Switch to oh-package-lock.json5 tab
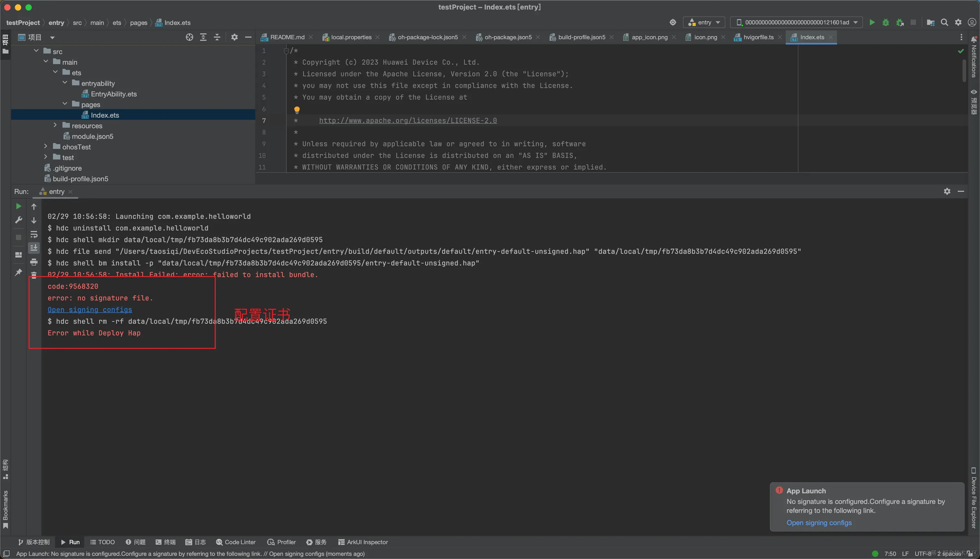This screenshot has height=559, width=980. click(427, 37)
